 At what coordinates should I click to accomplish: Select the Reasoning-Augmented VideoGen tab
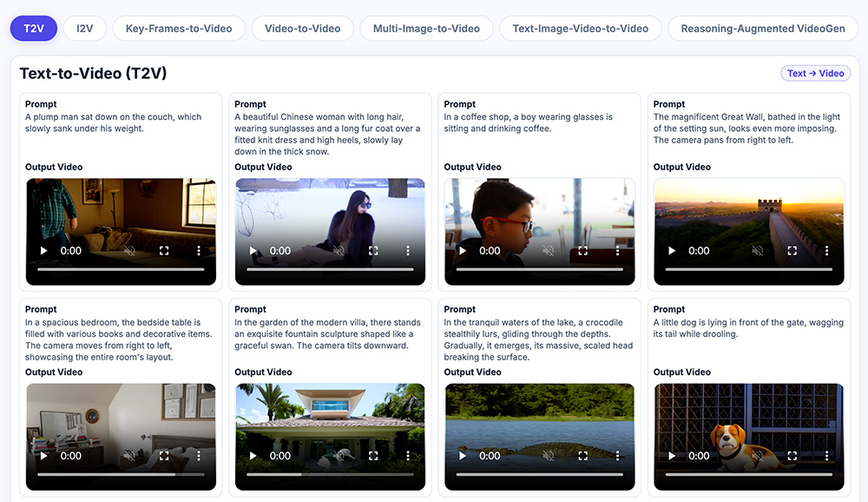tap(762, 29)
